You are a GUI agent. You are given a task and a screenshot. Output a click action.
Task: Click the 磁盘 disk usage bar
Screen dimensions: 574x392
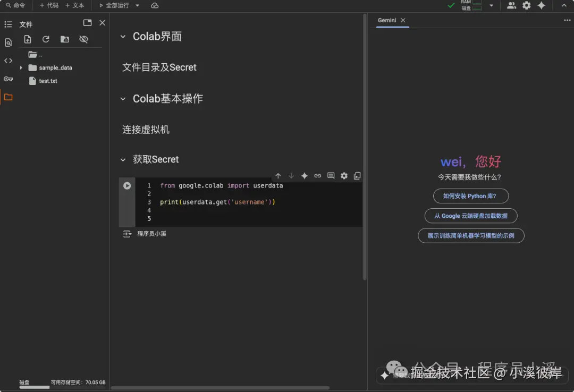34,386
